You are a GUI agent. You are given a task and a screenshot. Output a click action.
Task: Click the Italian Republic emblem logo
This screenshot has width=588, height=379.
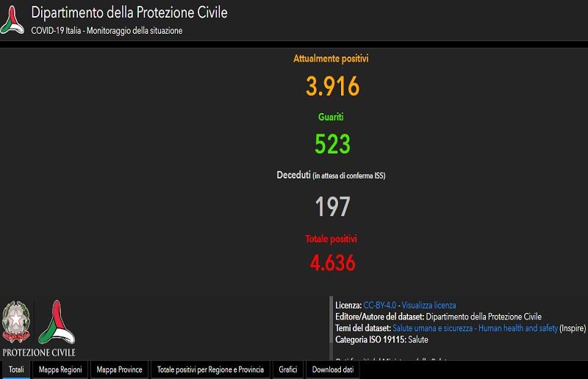click(x=15, y=322)
